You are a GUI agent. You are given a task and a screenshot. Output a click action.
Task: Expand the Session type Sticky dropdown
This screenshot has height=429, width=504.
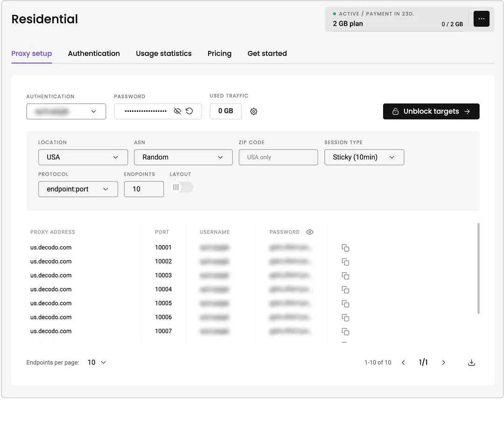tap(364, 157)
